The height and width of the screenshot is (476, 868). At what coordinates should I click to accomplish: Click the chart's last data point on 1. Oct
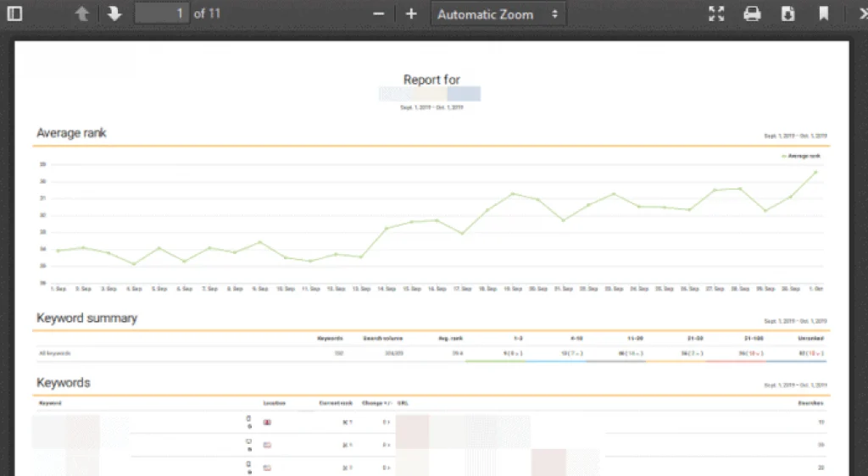coord(815,172)
